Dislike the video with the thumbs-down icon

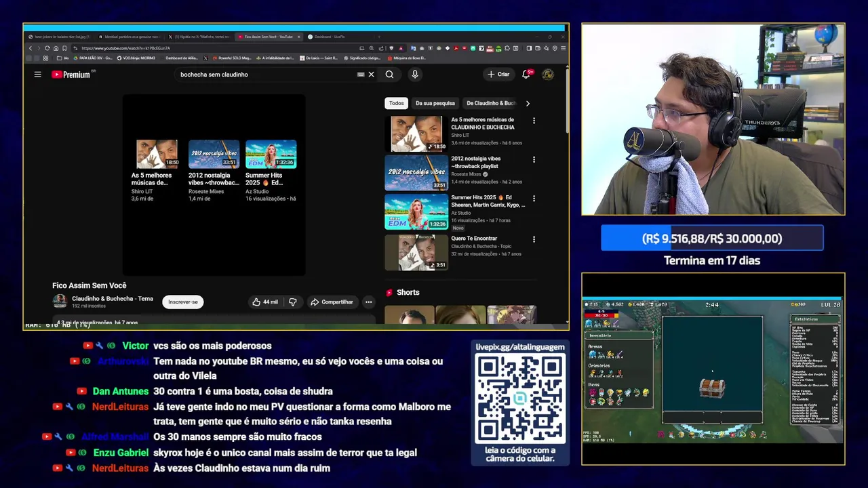(292, 302)
